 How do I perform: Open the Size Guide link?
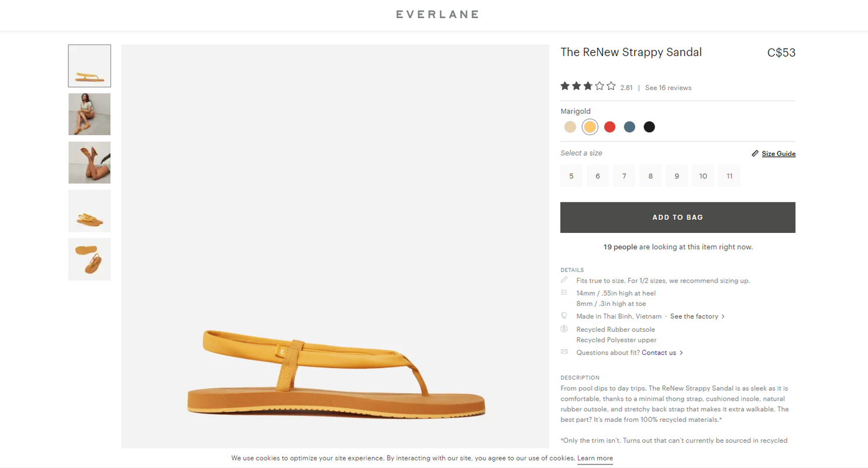click(x=779, y=154)
